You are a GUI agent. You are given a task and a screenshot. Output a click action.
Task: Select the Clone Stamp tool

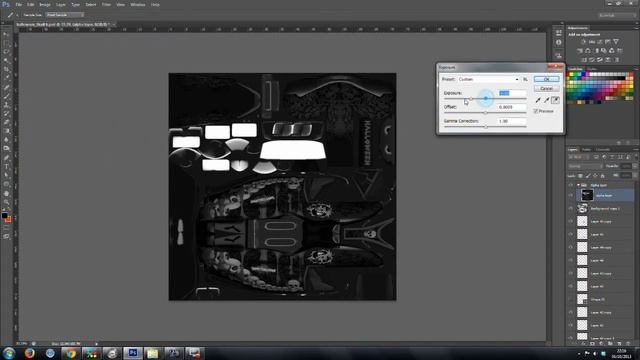click(6, 105)
